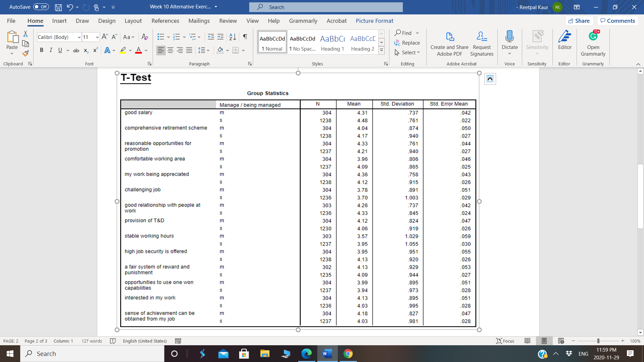
Task: Click the Format Painter icon
Action: (25, 53)
